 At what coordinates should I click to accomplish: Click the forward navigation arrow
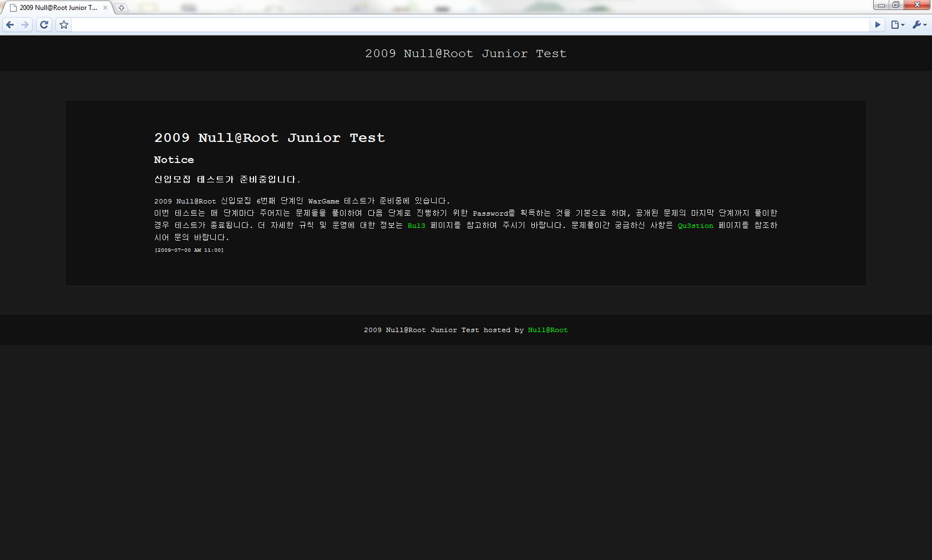pos(25,25)
